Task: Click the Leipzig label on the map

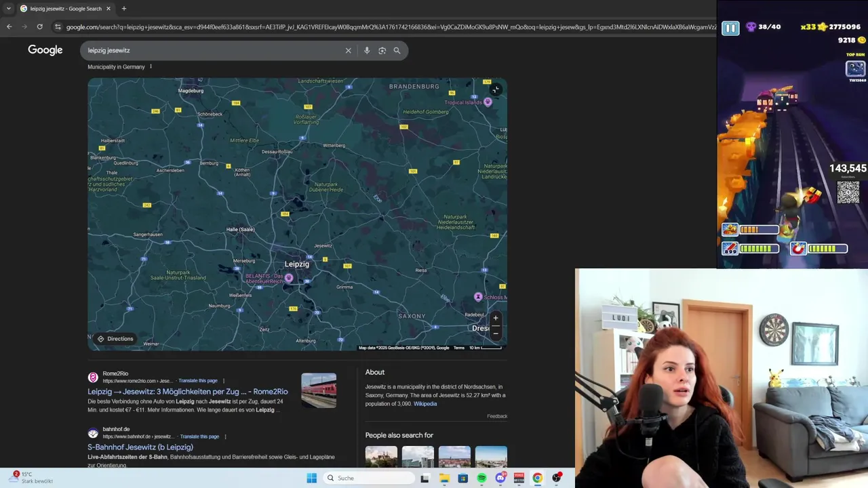Action: 297,264
